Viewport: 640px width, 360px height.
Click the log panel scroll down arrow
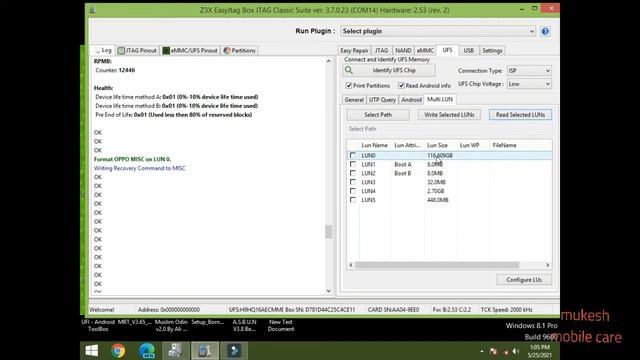click(x=329, y=291)
